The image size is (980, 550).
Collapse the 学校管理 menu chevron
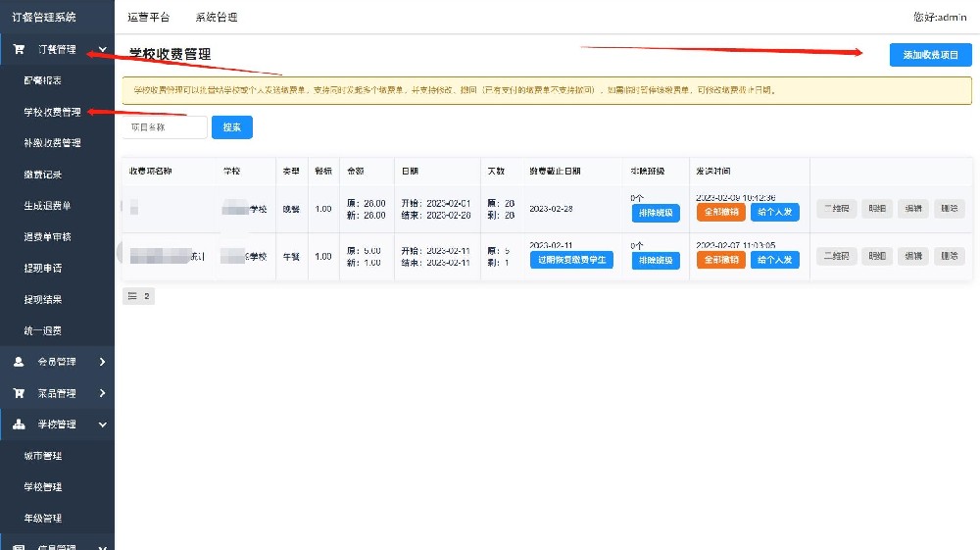coord(103,425)
